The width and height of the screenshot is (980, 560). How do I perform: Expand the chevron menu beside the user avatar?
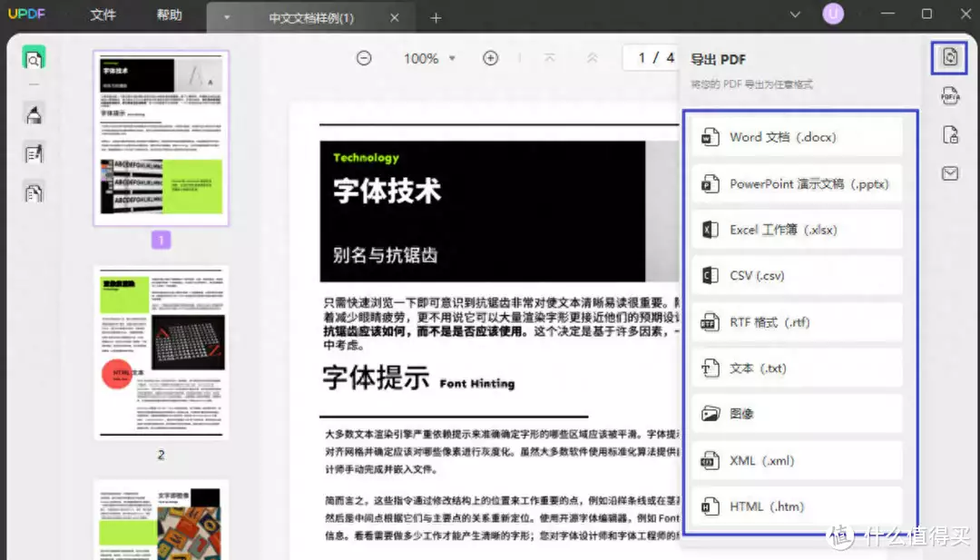[796, 15]
